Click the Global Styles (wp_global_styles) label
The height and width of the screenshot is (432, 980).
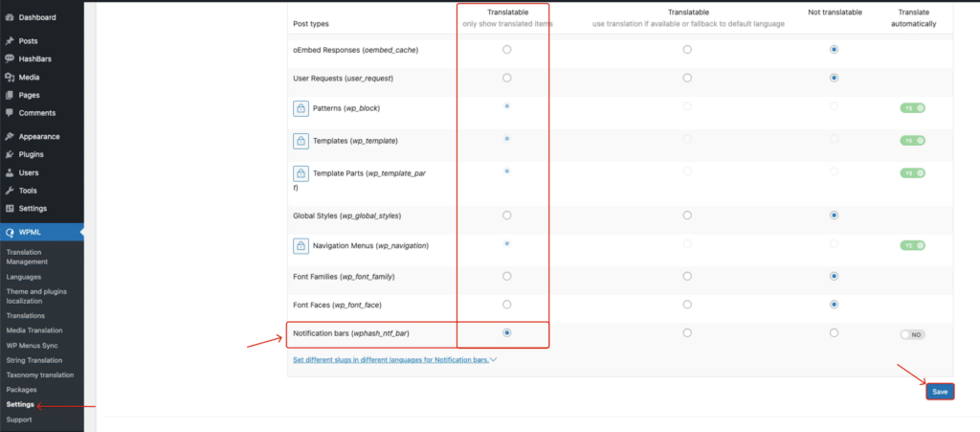click(x=346, y=216)
